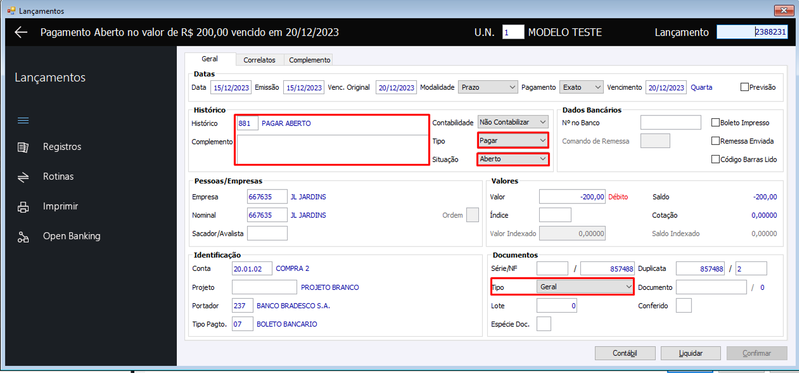Close the Lançamentos window
Viewport: 799px width, 373px height.
tap(783, 10)
